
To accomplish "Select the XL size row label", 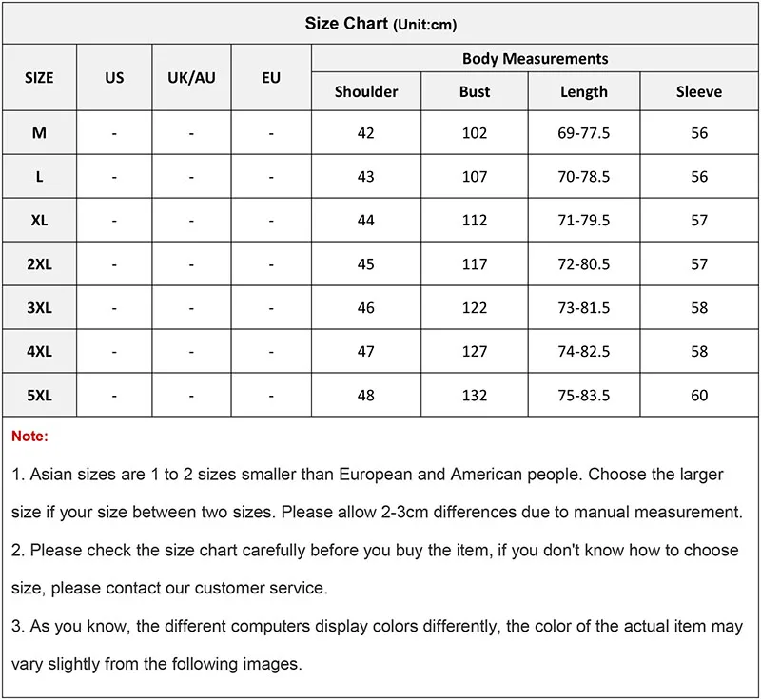I will pos(39,220).
